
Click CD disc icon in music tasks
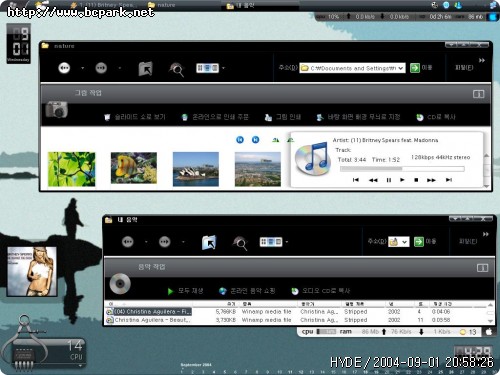click(120, 284)
